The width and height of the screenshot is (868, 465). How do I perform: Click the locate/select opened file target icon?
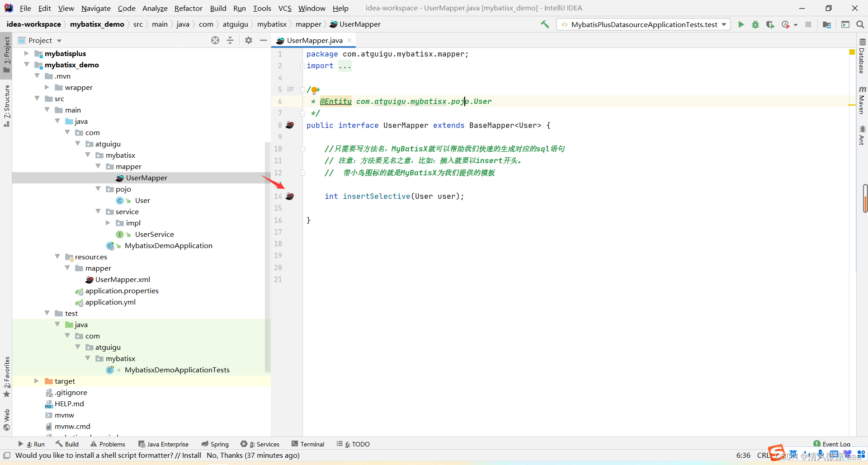215,40
